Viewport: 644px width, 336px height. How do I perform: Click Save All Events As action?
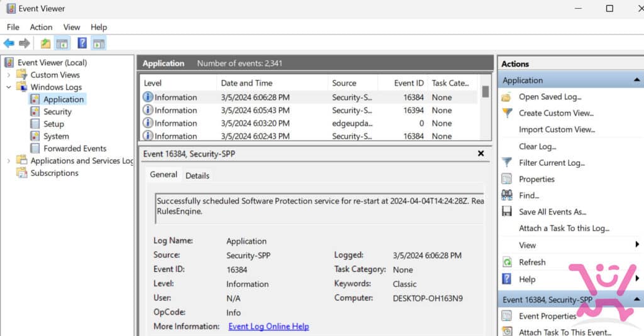coord(552,212)
